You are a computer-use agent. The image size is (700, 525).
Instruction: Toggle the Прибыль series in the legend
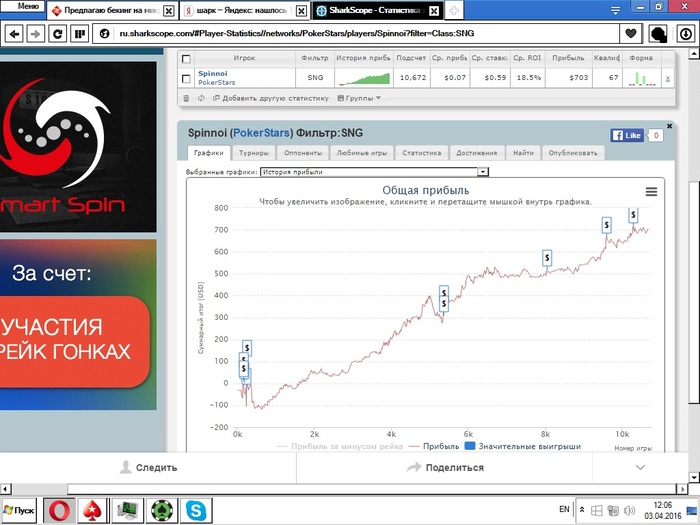coord(434,446)
